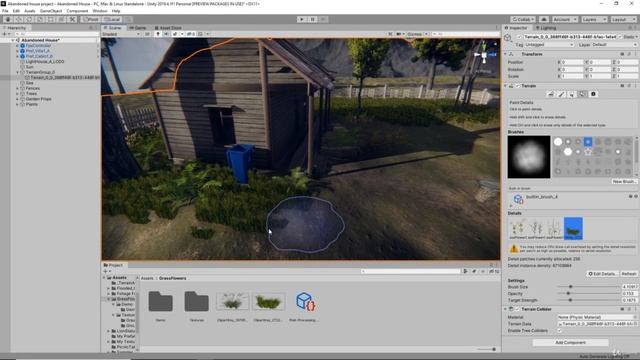Open the script asset icon in Project
Screen dimensions: 640x360
(304, 302)
